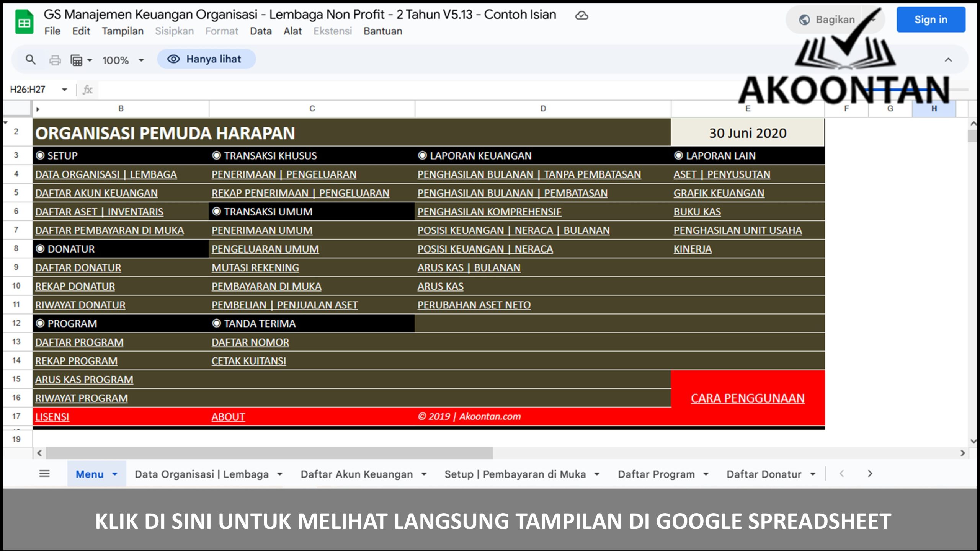Select the radio bullet next to TANDA TERIMA

coord(217,323)
